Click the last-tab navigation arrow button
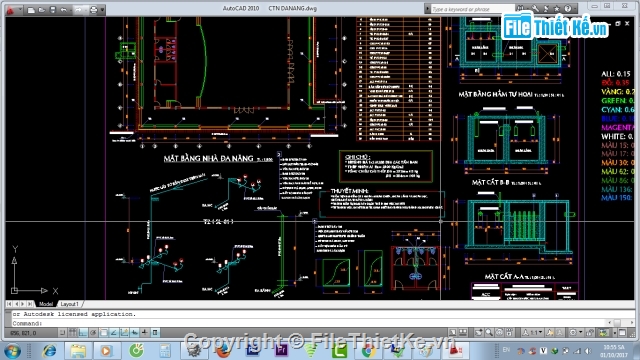 coord(30,304)
